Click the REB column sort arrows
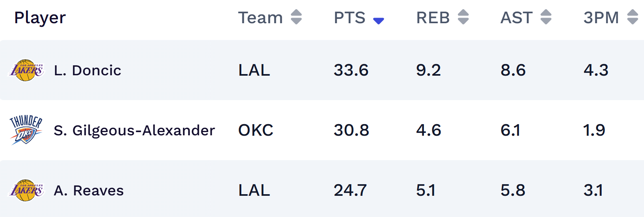Screen dimensions: 644x217 (463, 17)
